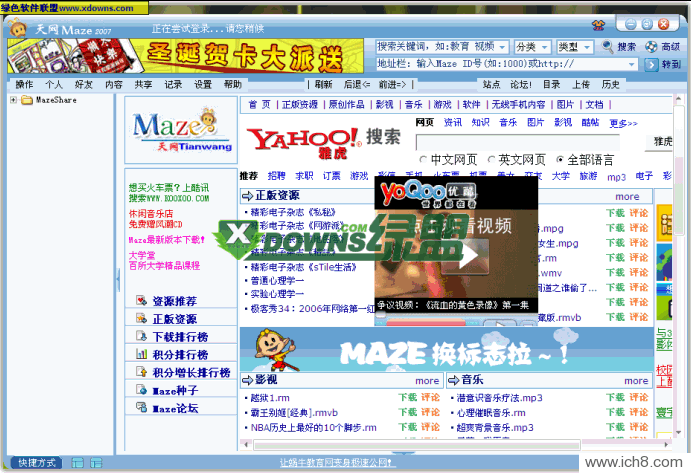Click the magnifier search icon
Screen dimensions: 691x473
607,46
